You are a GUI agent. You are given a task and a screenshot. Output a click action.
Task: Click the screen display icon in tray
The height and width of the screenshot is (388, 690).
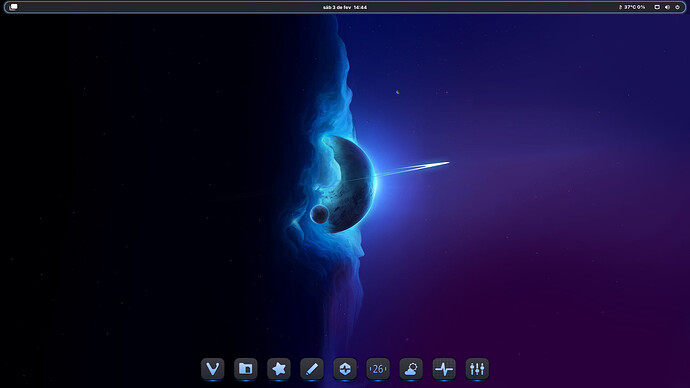pyautogui.click(x=657, y=7)
